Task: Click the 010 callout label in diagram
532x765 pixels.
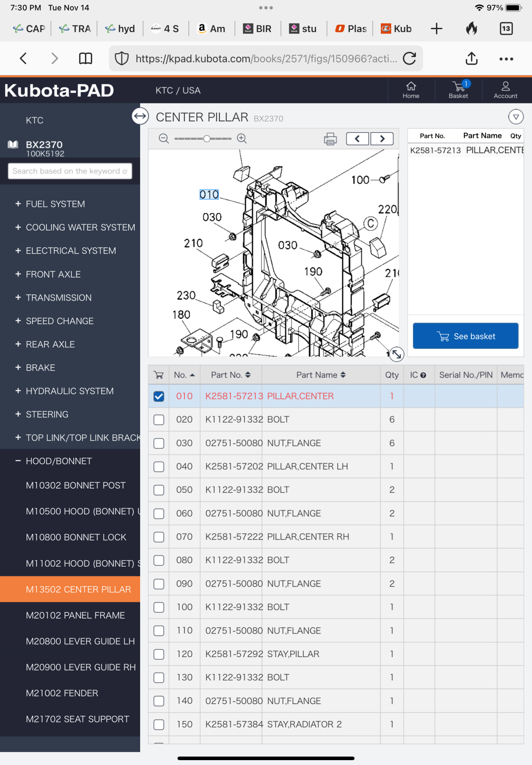Action: click(209, 195)
